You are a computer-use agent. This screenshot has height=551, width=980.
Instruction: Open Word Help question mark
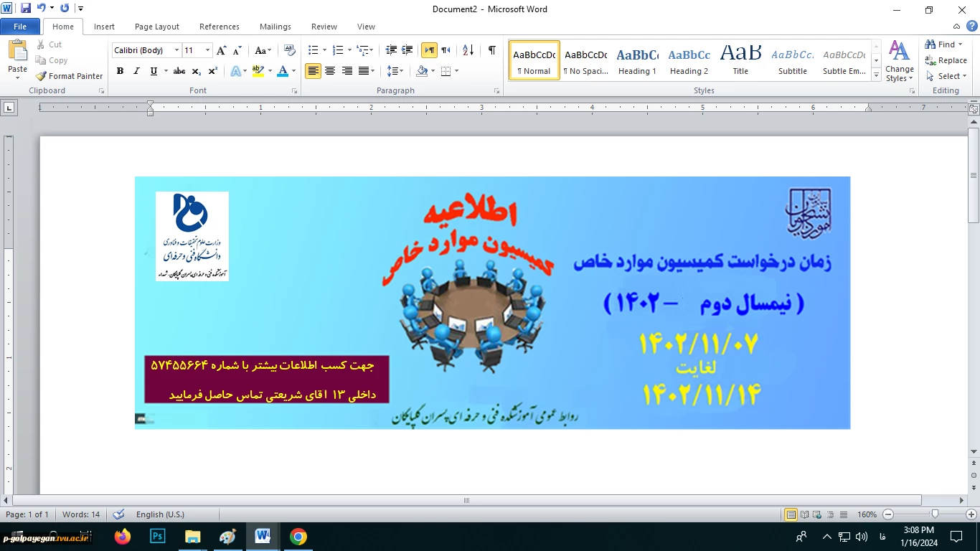click(x=971, y=27)
